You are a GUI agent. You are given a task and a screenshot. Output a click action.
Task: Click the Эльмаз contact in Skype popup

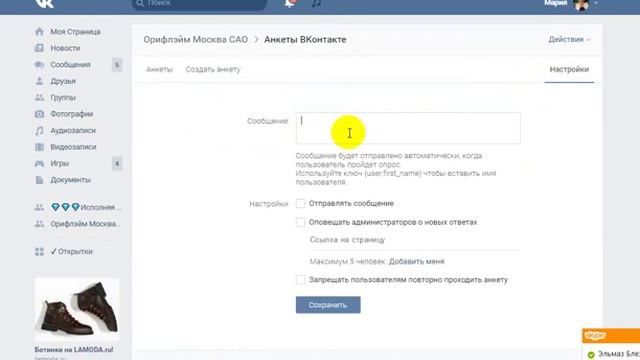[x=614, y=353]
